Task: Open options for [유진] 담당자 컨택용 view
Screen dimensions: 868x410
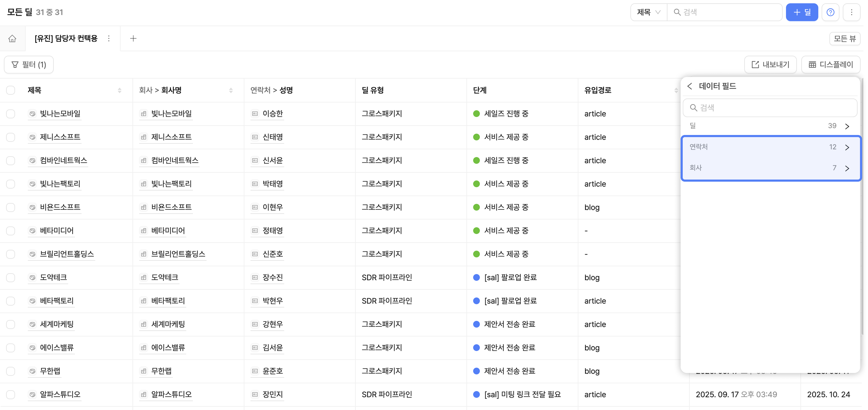Action: [x=109, y=38]
